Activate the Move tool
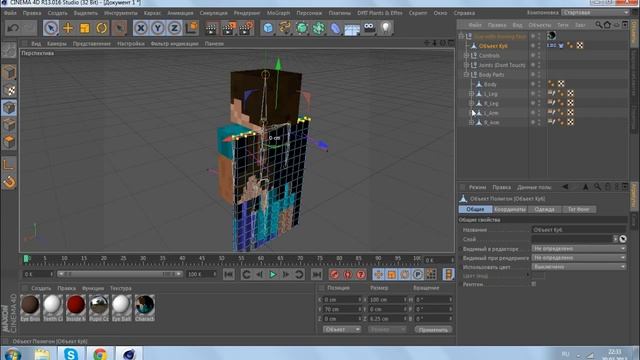The height and width of the screenshot is (360, 640). 68,28
